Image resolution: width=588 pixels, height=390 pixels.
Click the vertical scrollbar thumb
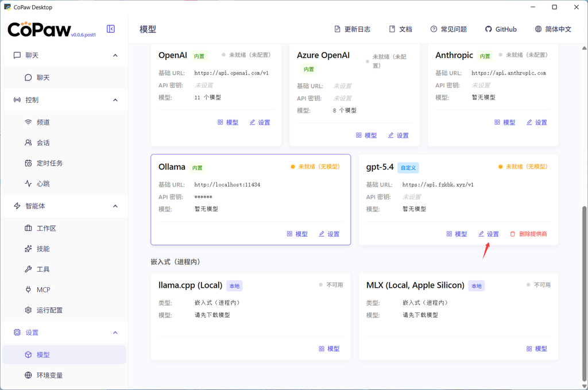point(584,293)
